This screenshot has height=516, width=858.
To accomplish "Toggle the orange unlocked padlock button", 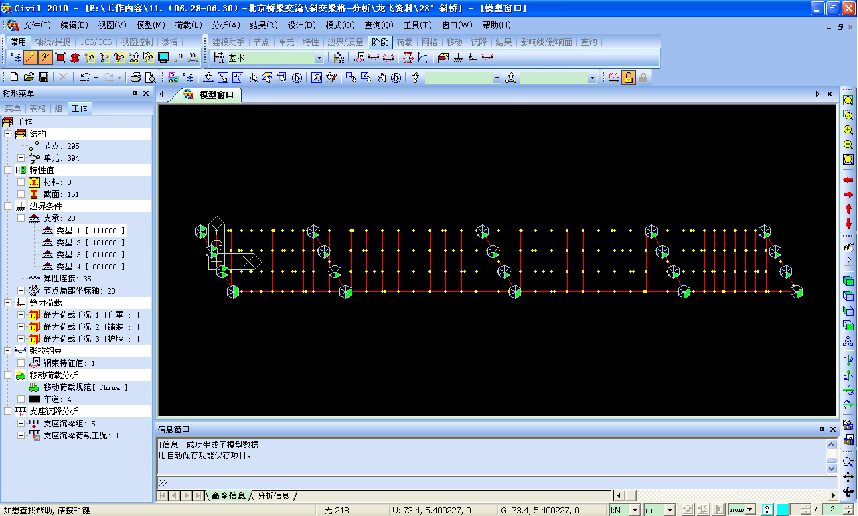I will pos(628,77).
